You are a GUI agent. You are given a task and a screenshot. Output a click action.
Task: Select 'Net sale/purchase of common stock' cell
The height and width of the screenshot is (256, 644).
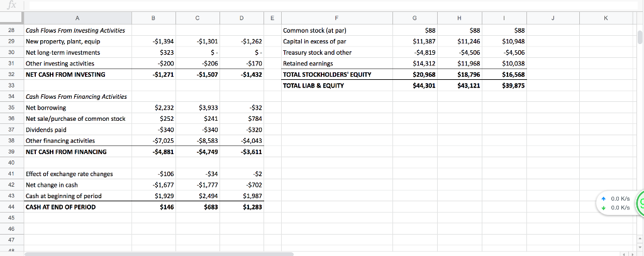[77, 119]
